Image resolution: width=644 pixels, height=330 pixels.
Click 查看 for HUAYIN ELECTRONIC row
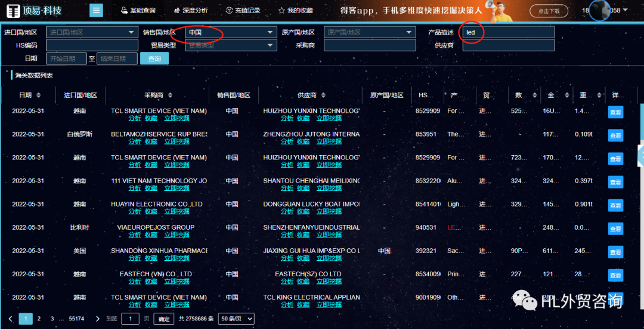[615, 205]
